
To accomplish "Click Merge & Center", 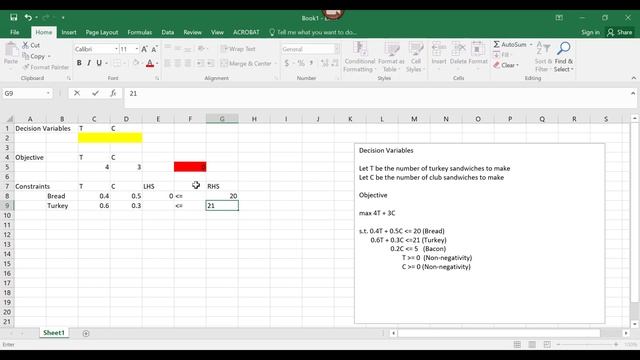I will tap(246, 63).
